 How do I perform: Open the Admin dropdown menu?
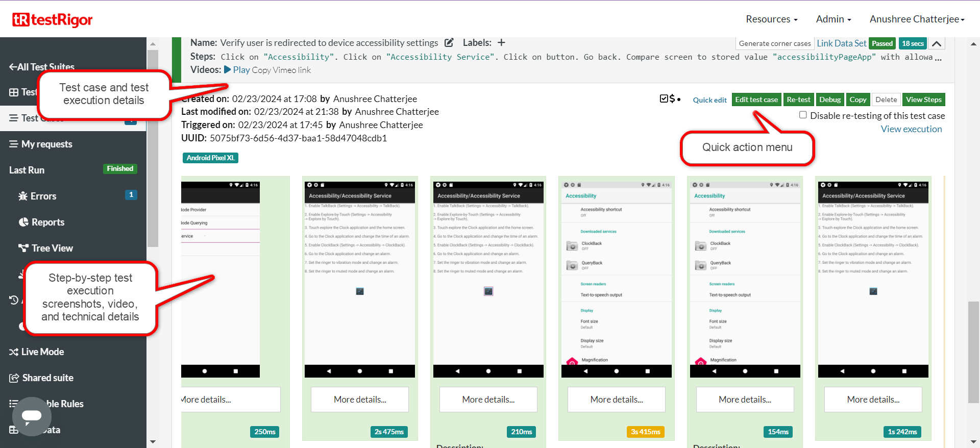click(x=833, y=19)
